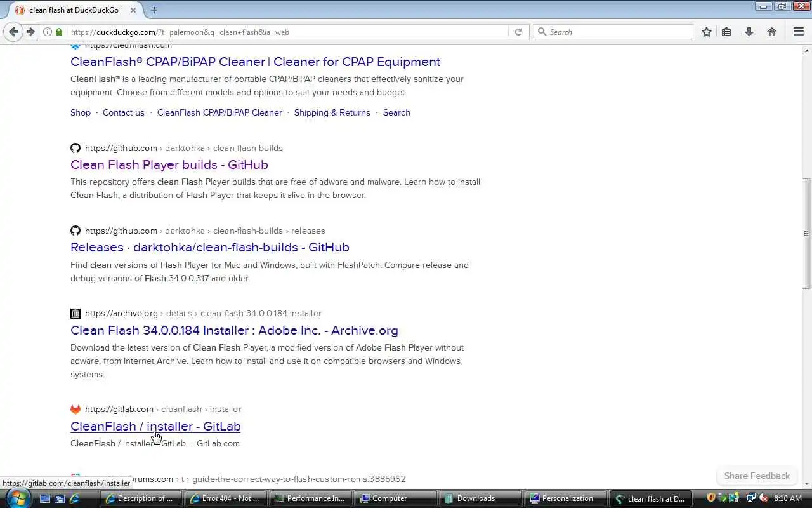The height and width of the screenshot is (508, 812).
Task: Switch to 'Description of ...' taskbar window
Action: (141, 498)
